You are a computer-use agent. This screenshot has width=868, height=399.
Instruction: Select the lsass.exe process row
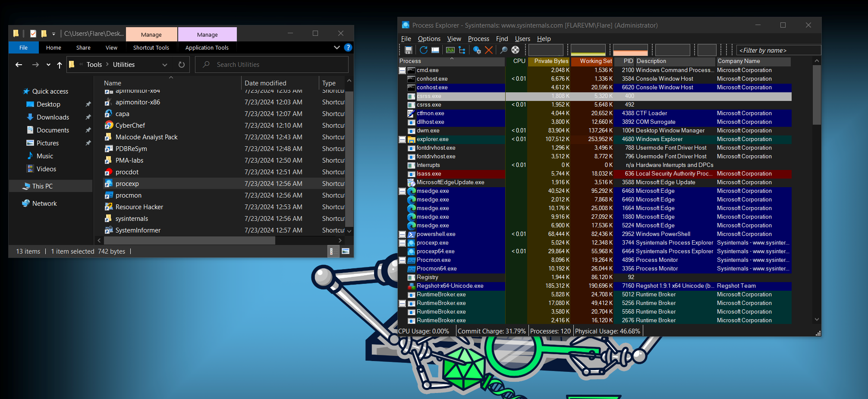pyautogui.click(x=595, y=174)
